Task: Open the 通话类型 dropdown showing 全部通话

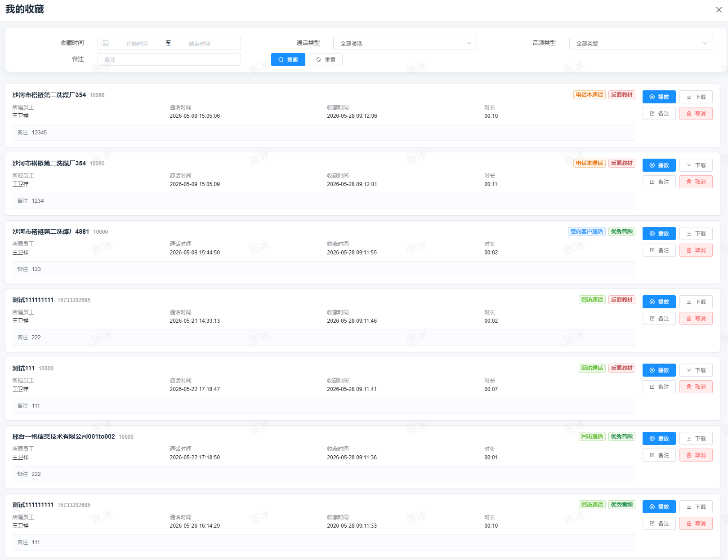Action: [405, 43]
